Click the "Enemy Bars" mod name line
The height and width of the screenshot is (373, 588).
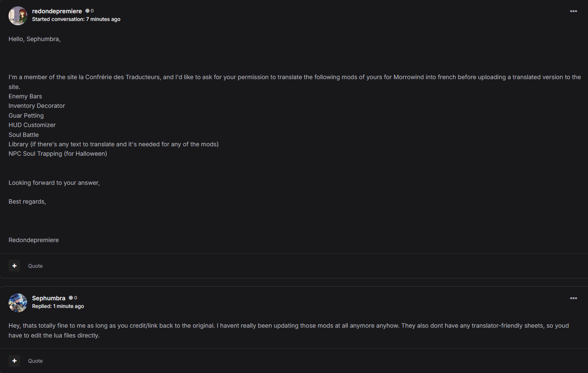(x=25, y=96)
